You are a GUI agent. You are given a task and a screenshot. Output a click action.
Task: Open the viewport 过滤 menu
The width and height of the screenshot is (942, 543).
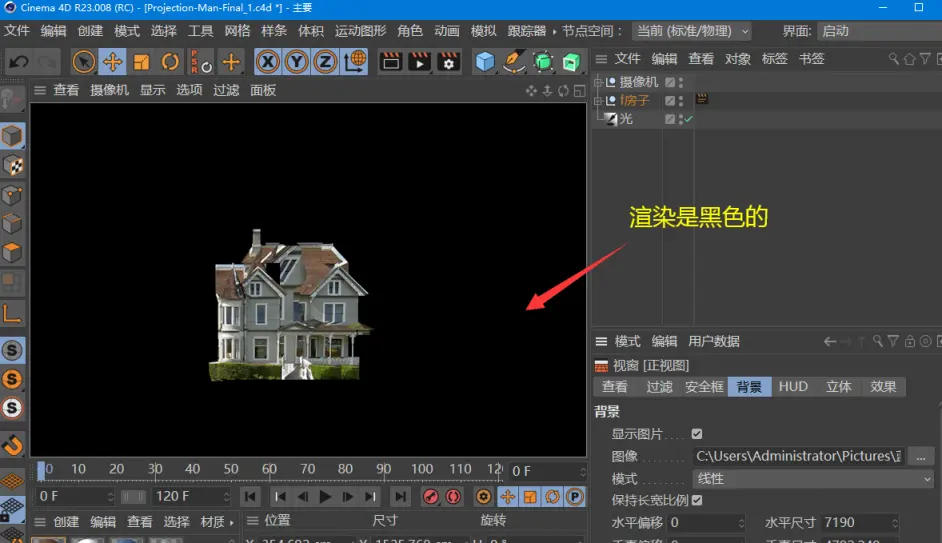tap(226, 90)
